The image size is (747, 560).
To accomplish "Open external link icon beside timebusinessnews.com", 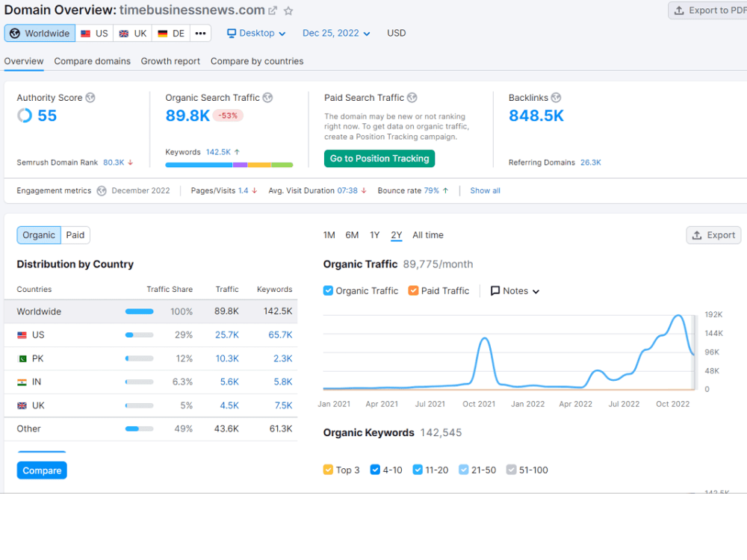I will point(273,10).
